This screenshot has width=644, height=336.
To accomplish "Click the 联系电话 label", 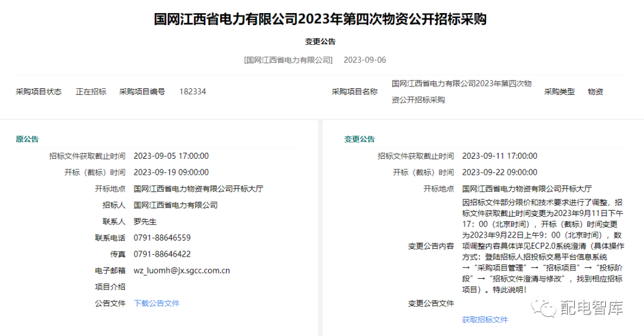I will 110,238.
